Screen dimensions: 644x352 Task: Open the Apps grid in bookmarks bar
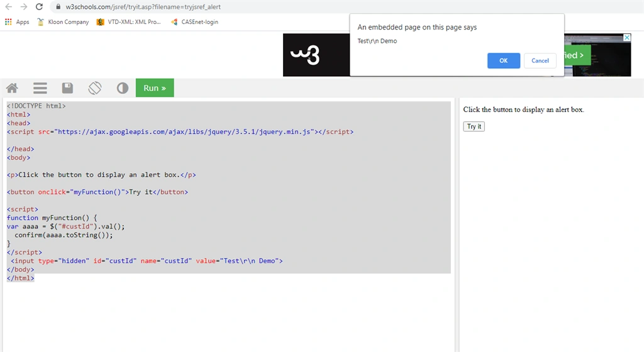17,22
